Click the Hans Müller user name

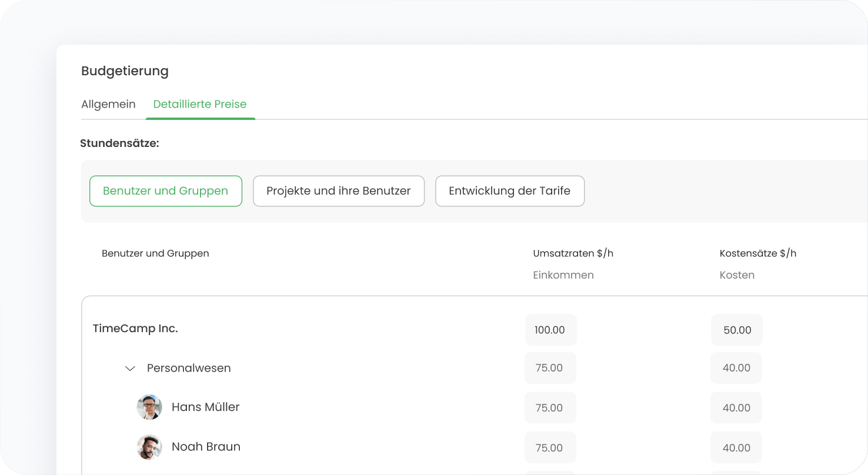(x=205, y=407)
